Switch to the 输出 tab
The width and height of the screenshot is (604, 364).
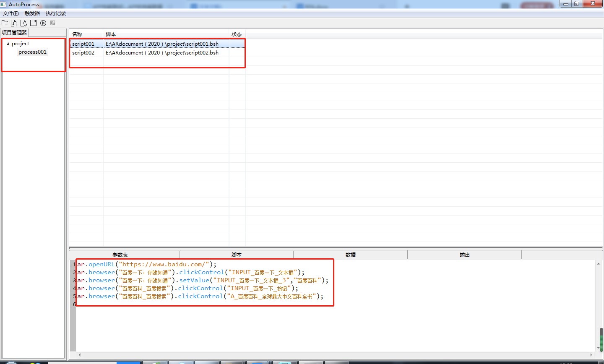464,255
